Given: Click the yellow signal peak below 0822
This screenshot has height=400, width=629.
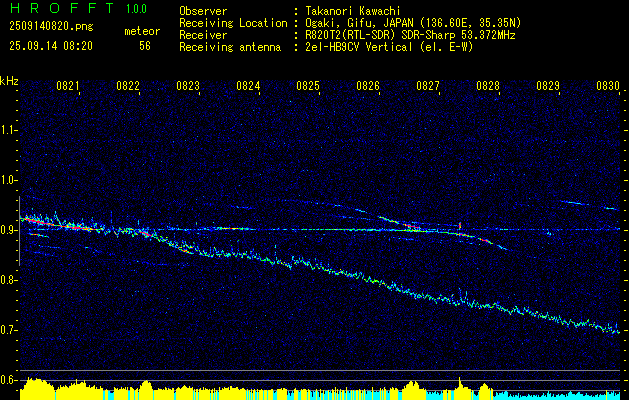Looking at the screenshot, I should [146, 390].
